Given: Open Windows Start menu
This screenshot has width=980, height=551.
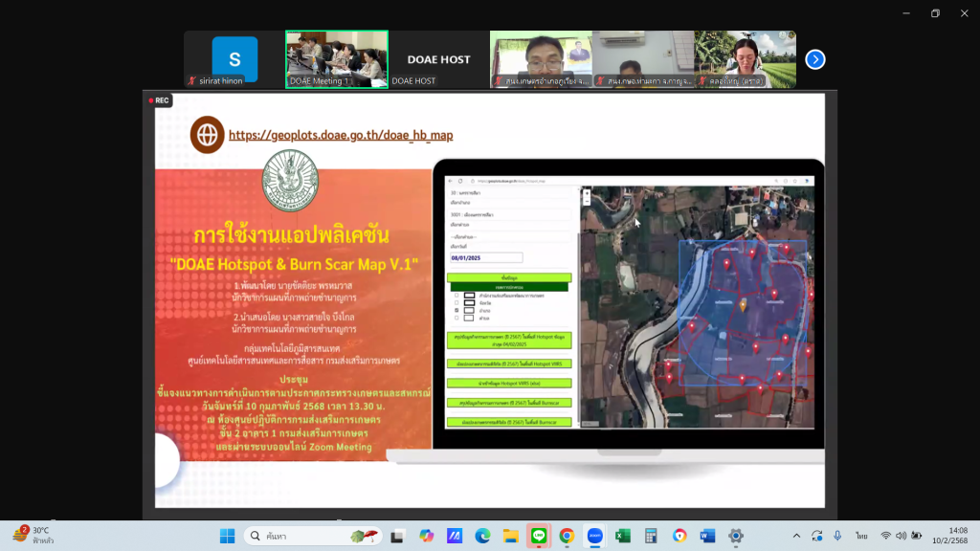Looking at the screenshot, I should 228,536.
